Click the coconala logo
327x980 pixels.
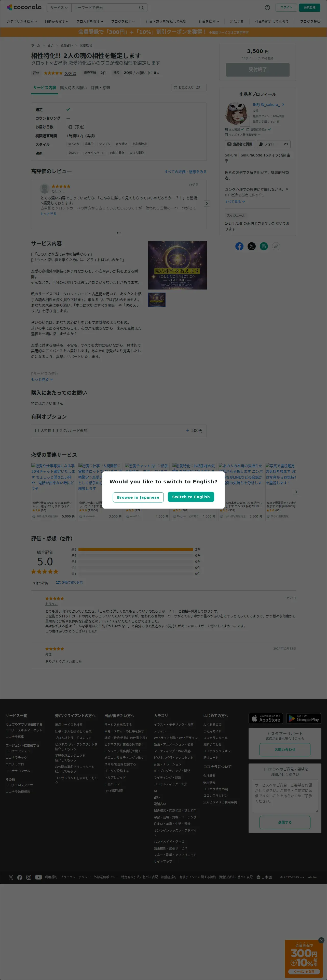click(24, 7)
